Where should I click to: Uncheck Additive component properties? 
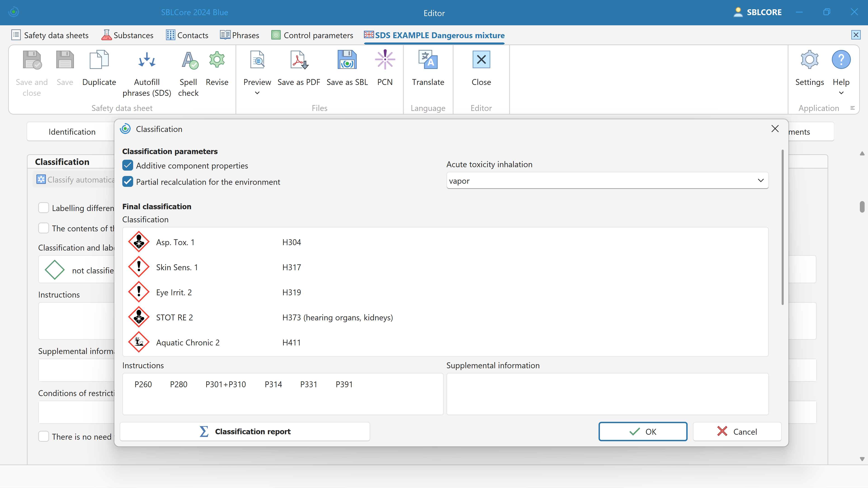tap(128, 165)
